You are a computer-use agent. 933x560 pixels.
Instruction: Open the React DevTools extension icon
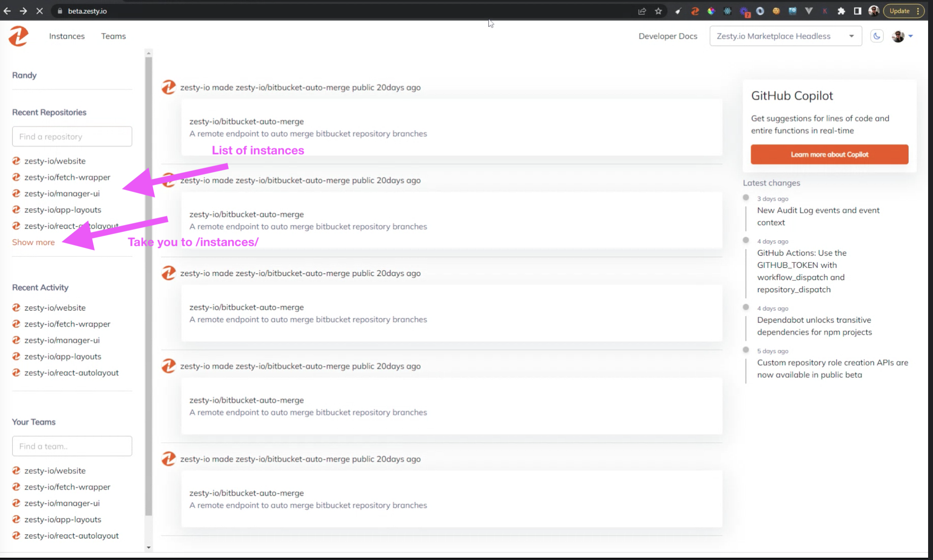pyautogui.click(x=727, y=11)
